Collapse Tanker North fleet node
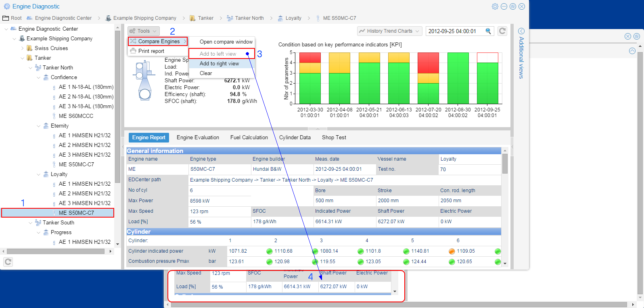The width and height of the screenshot is (644, 308). 31,68
